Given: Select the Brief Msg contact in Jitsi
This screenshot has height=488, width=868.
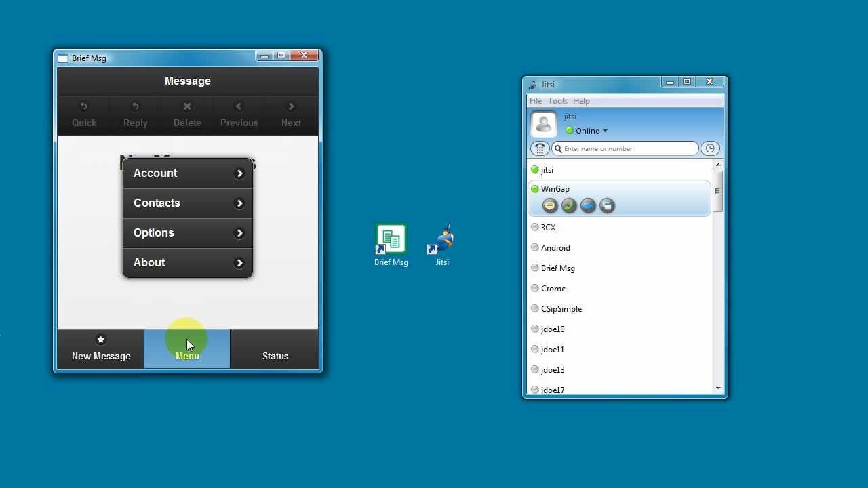Looking at the screenshot, I should click(619, 268).
